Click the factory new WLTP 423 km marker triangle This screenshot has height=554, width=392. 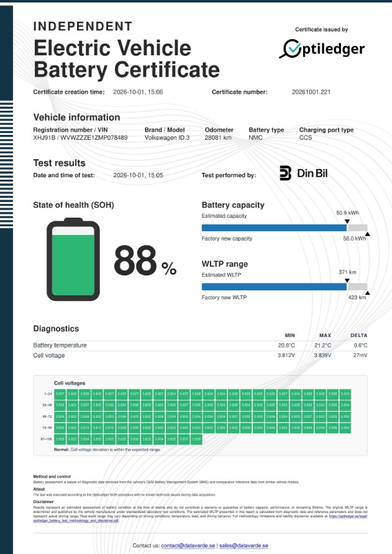(367, 293)
